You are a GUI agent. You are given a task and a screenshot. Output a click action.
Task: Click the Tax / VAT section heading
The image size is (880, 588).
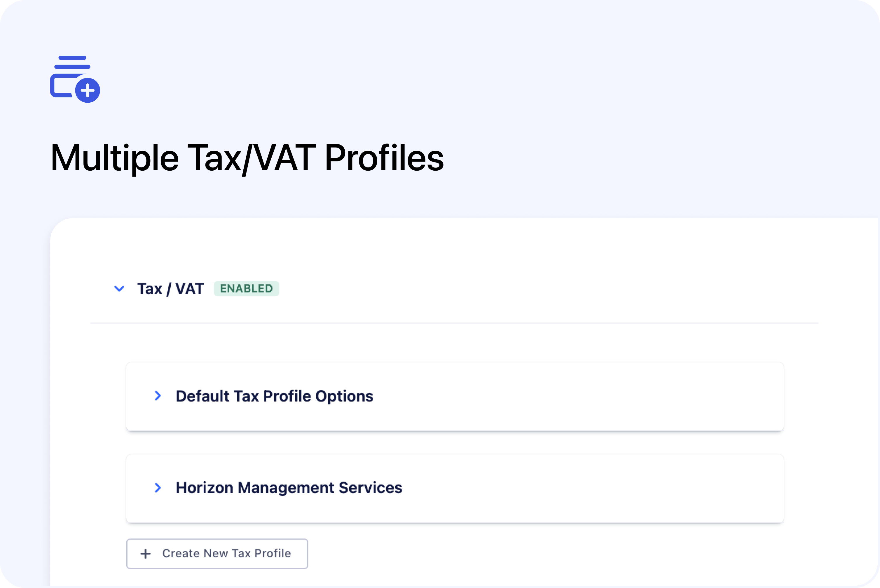click(x=170, y=289)
